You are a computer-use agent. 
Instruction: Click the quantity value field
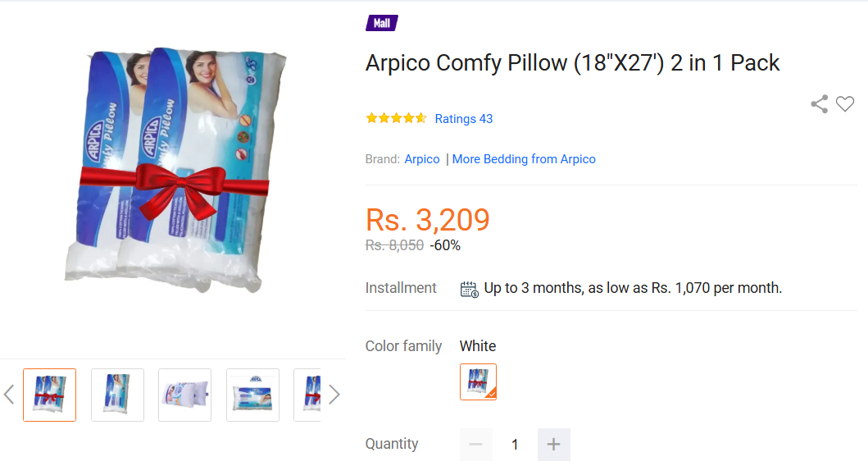tap(515, 445)
